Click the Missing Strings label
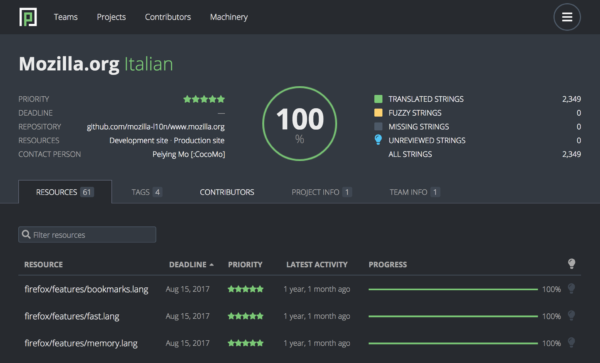This screenshot has width=600, height=363. [x=419, y=127]
